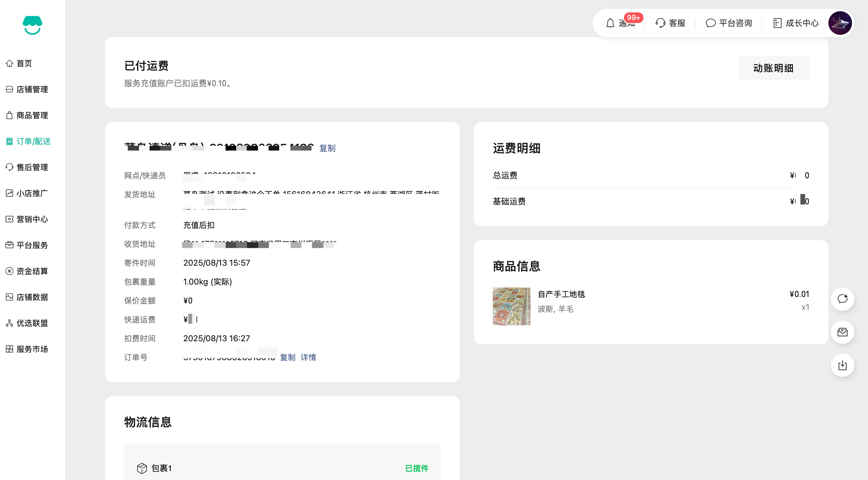Click the shop logo icon
This screenshot has width=868, height=480.
point(32,25)
